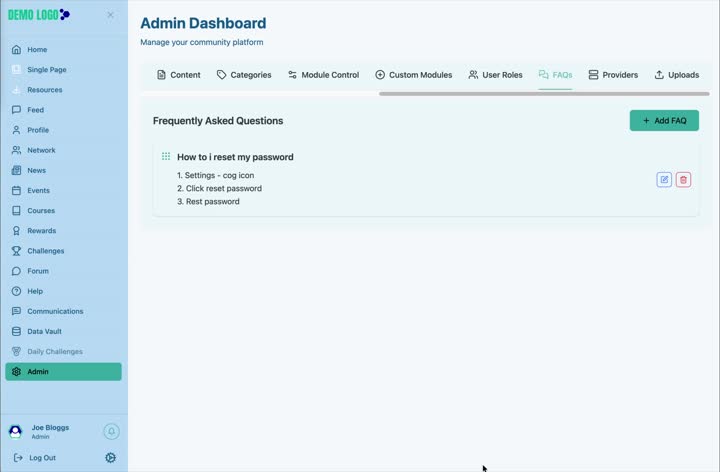Click the Communications message icon

pos(16,311)
